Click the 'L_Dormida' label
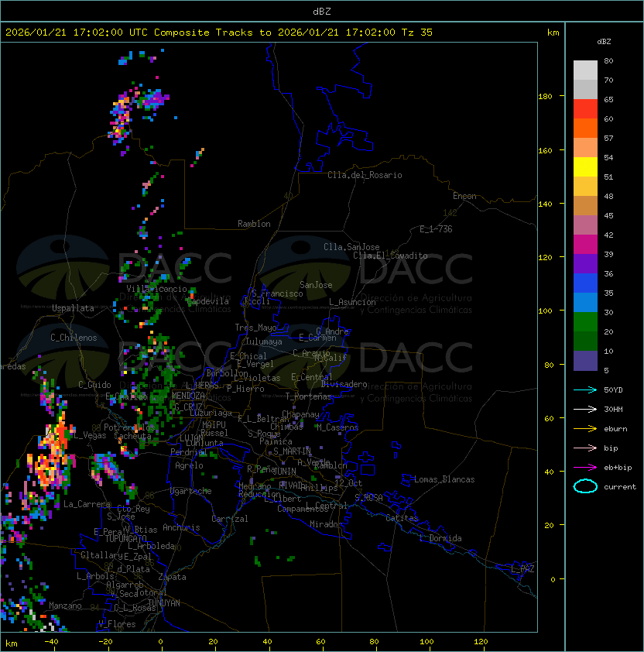Screen dimensions: 644x652 click(440, 538)
